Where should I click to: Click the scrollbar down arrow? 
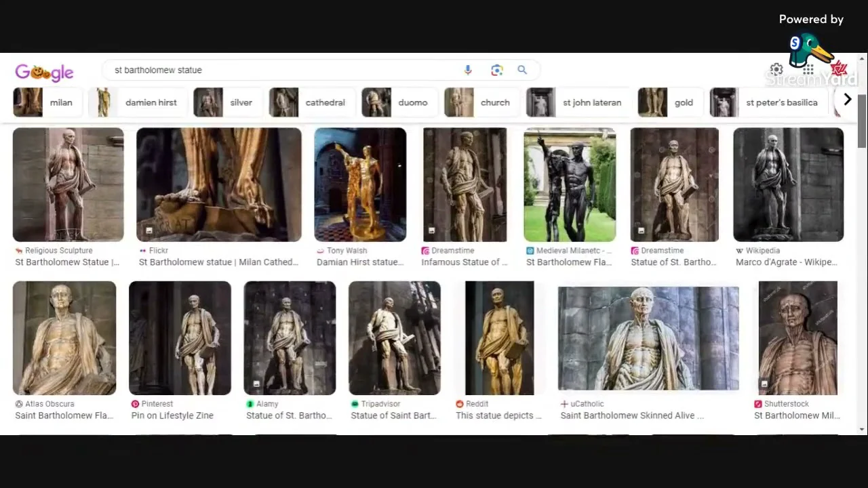pyautogui.click(x=862, y=429)
